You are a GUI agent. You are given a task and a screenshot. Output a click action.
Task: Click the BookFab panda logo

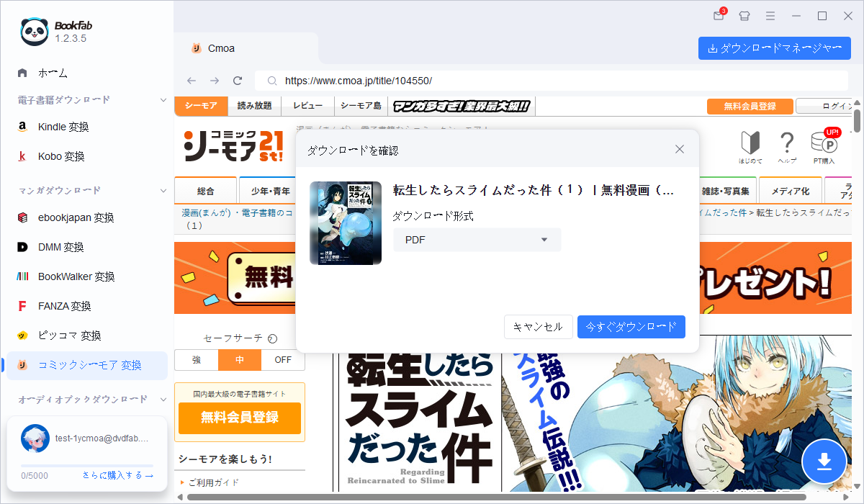coord(35,31)
